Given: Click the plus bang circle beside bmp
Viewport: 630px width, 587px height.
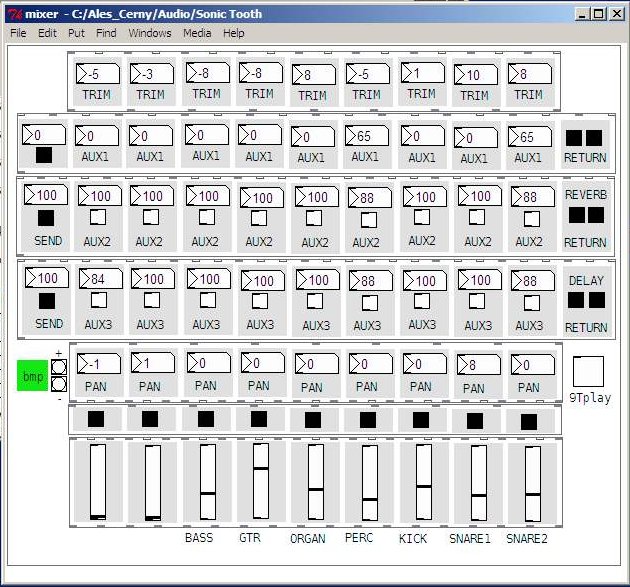Looking at the screenshot, I should coord(59,367).
